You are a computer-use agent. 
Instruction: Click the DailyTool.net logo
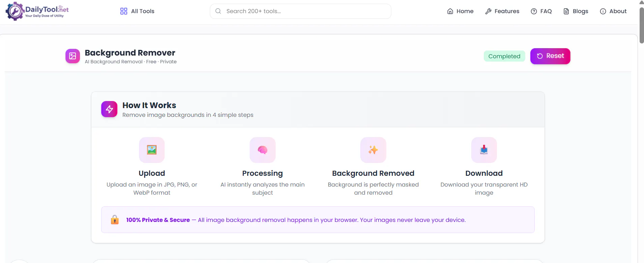[x=37, y=11]
